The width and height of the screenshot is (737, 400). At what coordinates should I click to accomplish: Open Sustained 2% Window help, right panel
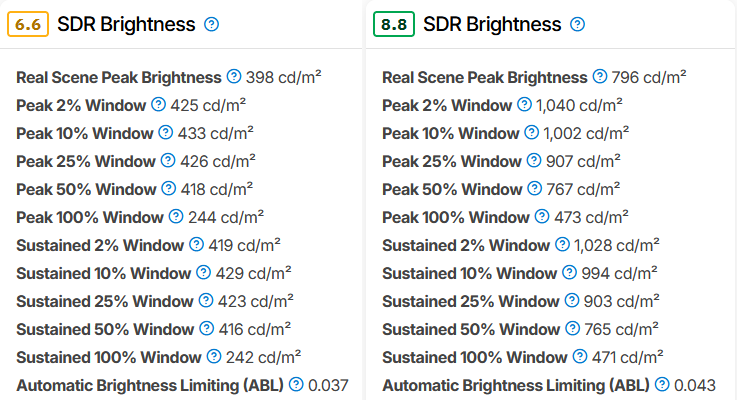(x=563, y=244)
